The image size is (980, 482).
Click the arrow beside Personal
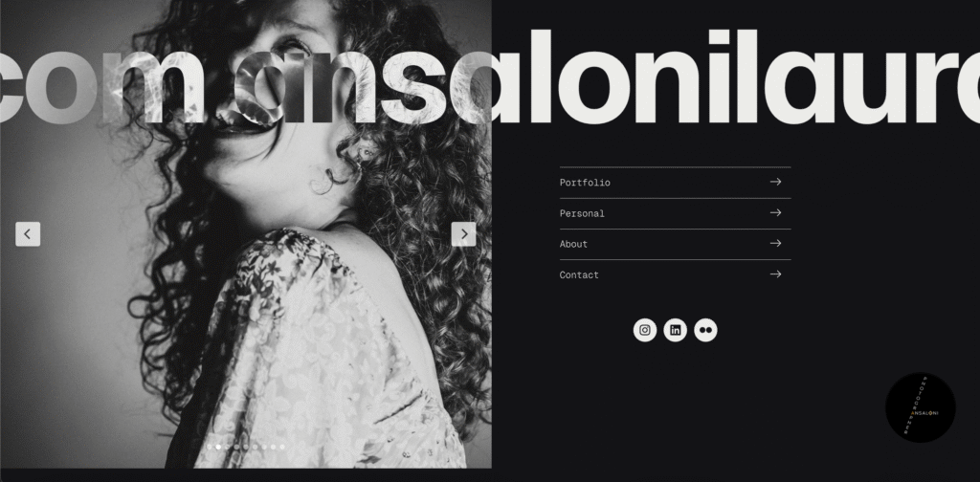pos(775,213)
